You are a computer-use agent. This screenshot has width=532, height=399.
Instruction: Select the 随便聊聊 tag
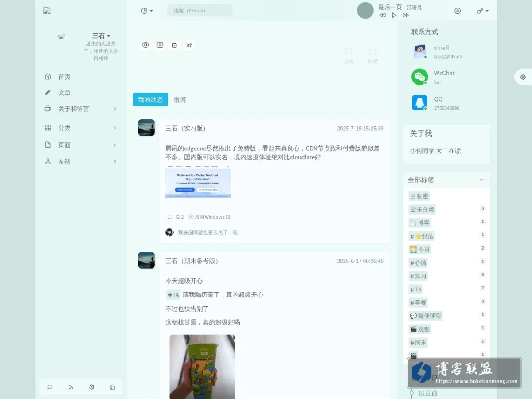[x=426, y=316]
